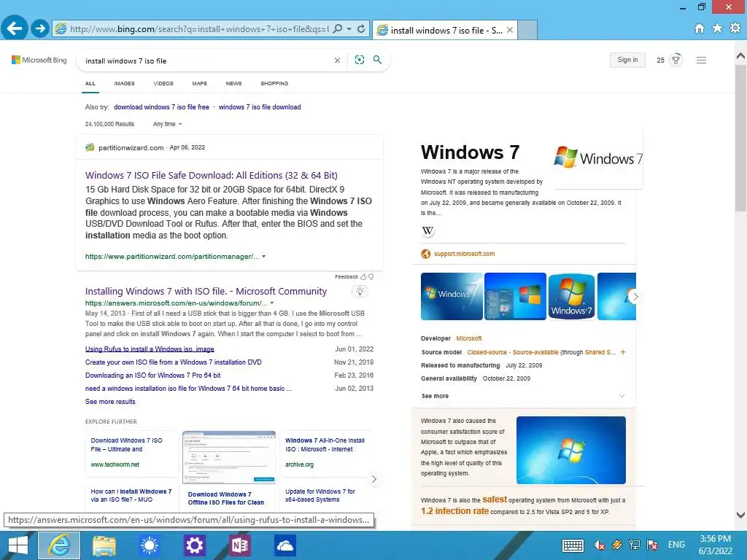The height and width of the screenshot is (560, 747).
Task: Click the ENG input language indicator
Action: [x=676, y=545]
